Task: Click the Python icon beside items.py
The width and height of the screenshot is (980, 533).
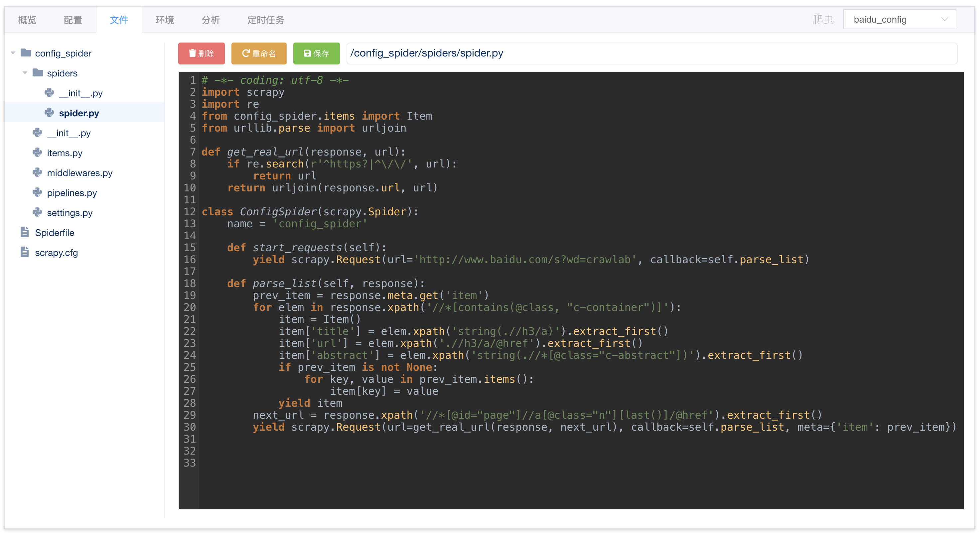Action: (x=37, y=153)
